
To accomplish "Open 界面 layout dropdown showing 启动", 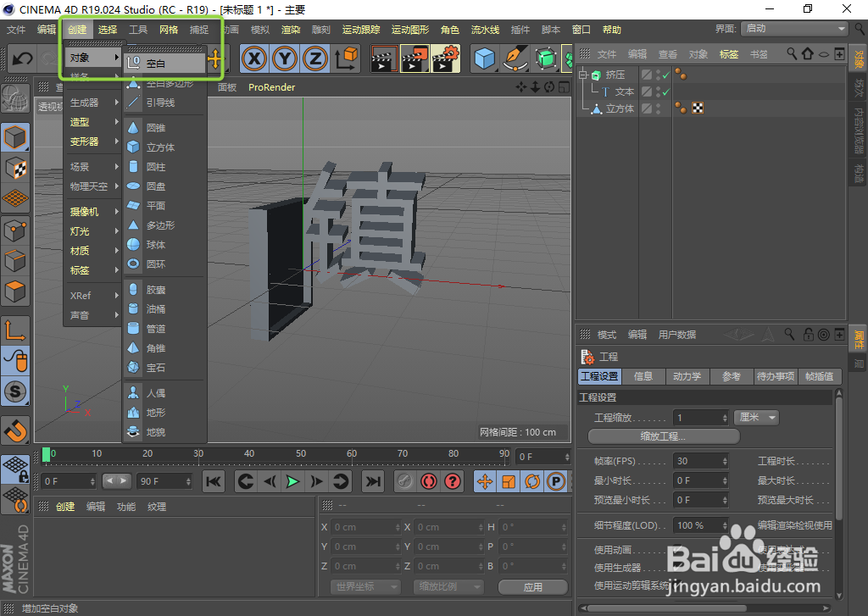I will 795,29.
